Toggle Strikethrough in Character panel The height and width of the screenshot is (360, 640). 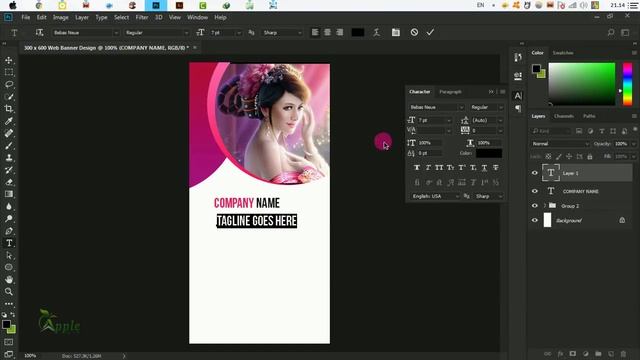(496, 168)
